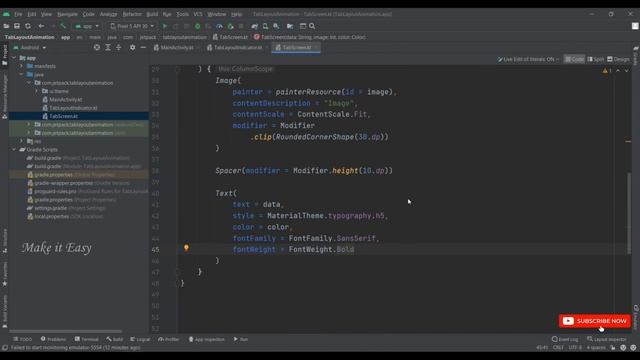The image size is (640, 360).
Task: Open MainActivity.kt in the project tree
Action: pyautogui.click(x=65, y=100)
